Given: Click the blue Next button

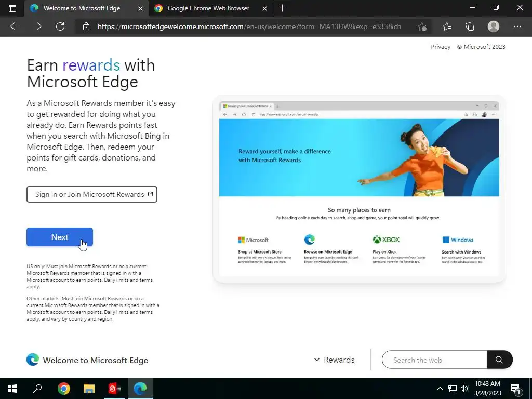Looking at the screenshot, I should [60, 237].
